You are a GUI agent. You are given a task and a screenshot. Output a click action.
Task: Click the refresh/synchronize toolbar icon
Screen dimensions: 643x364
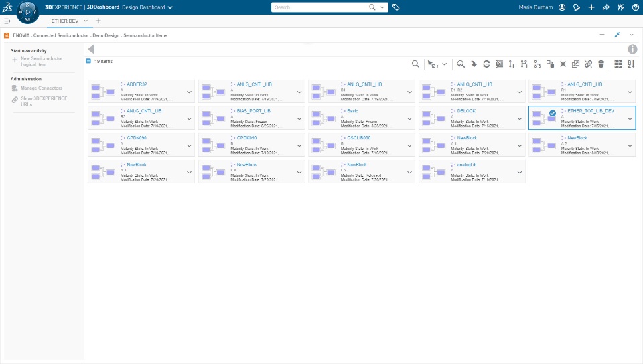486,64
